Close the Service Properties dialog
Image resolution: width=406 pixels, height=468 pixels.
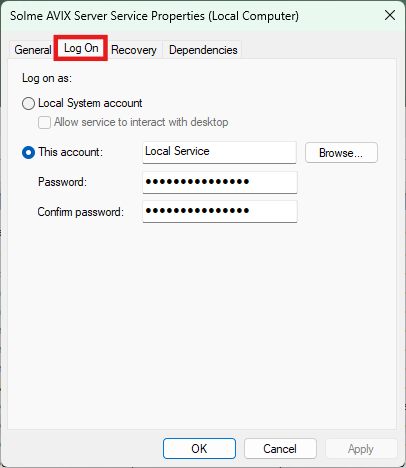coord(390,15)
